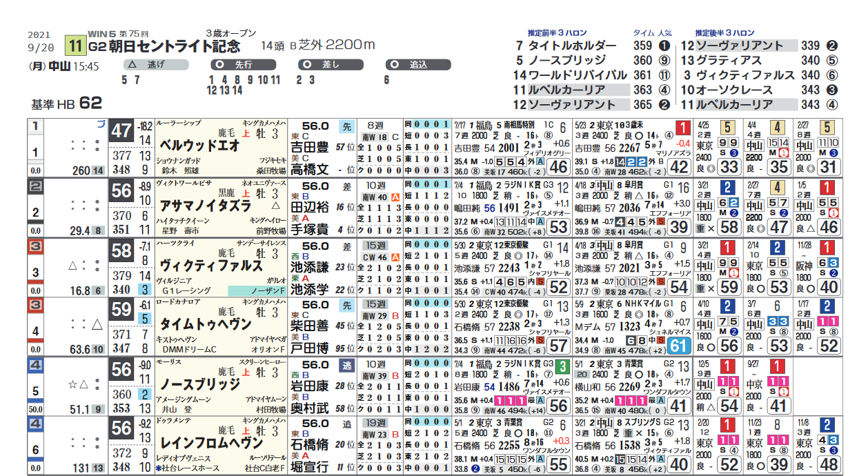
Task: Click jockey name 吉田豊 in jockey column
Action: pos(309,148)
